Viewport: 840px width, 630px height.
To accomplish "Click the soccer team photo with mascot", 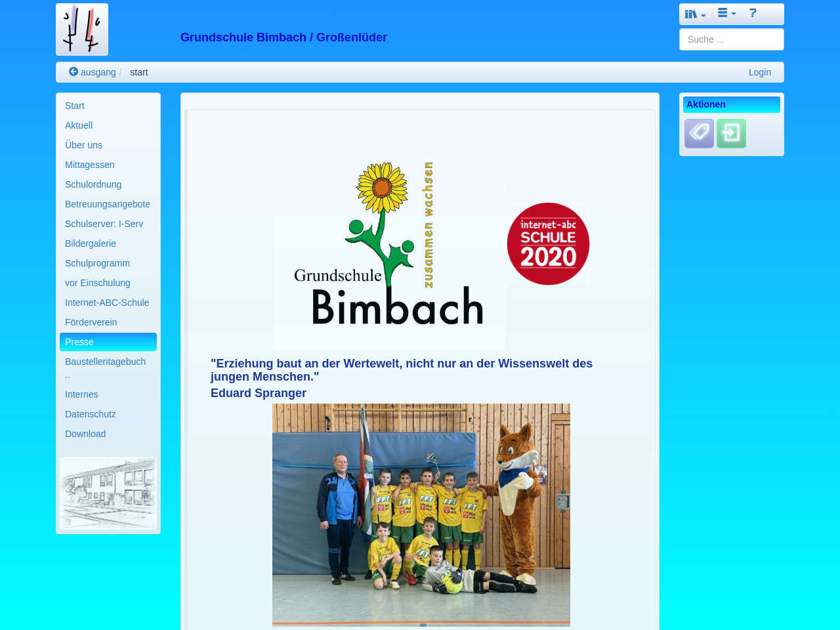I will click(x=421, y=514).
